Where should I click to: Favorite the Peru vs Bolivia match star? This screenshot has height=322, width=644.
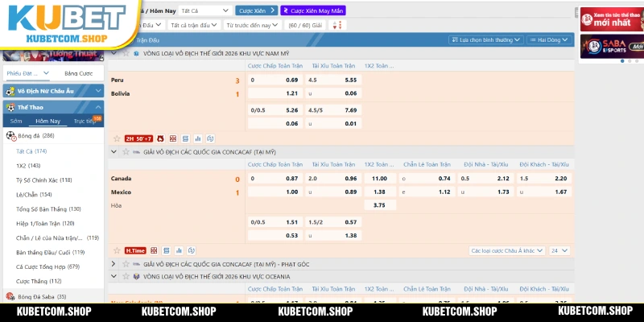pos(117,138)
